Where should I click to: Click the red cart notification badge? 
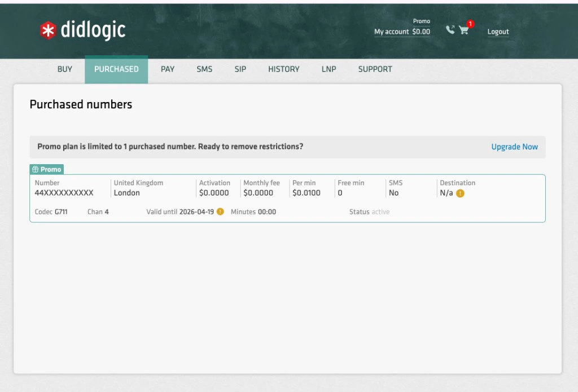(470, 24)
